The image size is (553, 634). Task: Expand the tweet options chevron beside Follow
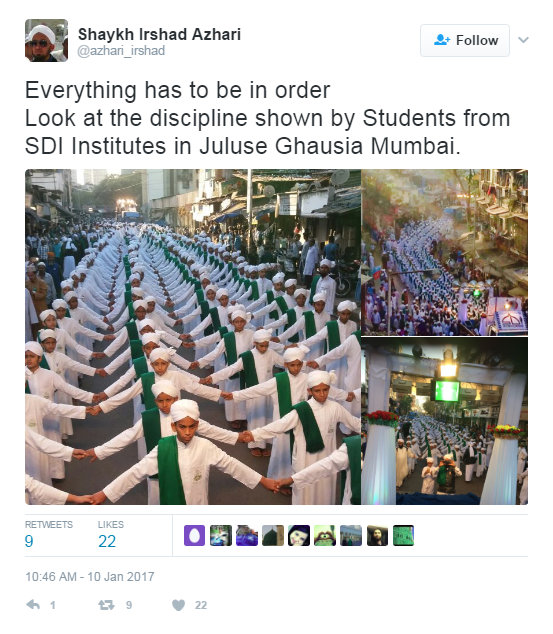523,40
